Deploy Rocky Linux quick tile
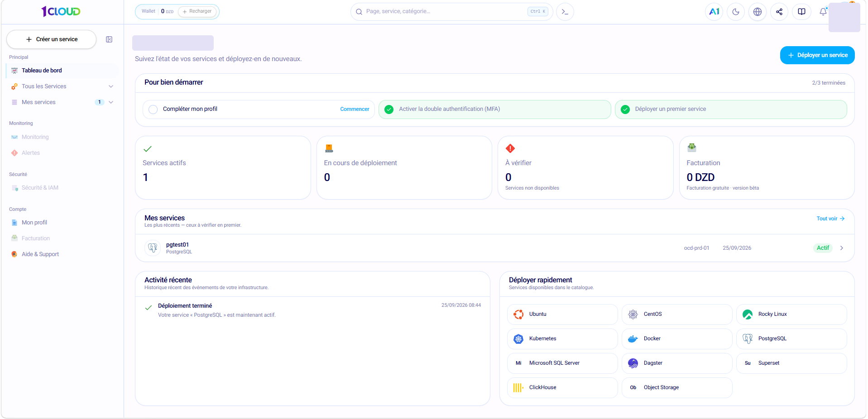 click(791, 314)
